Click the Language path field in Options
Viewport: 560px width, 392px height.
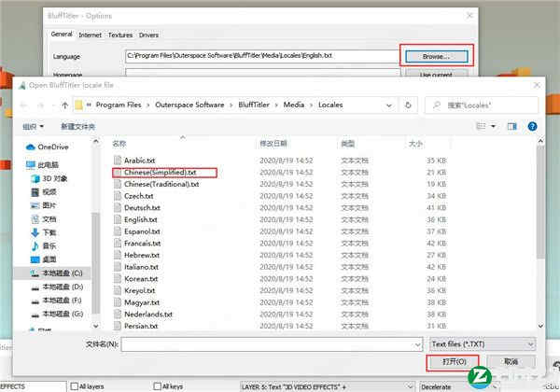point(261,56)
